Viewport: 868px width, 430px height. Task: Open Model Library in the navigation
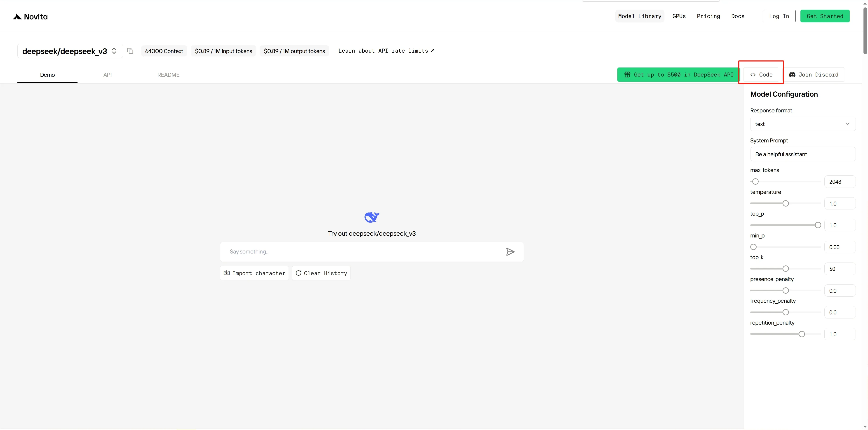640,16
